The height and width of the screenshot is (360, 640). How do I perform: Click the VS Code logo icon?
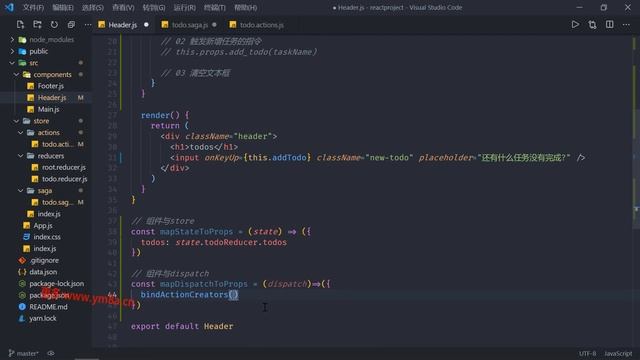9,7
